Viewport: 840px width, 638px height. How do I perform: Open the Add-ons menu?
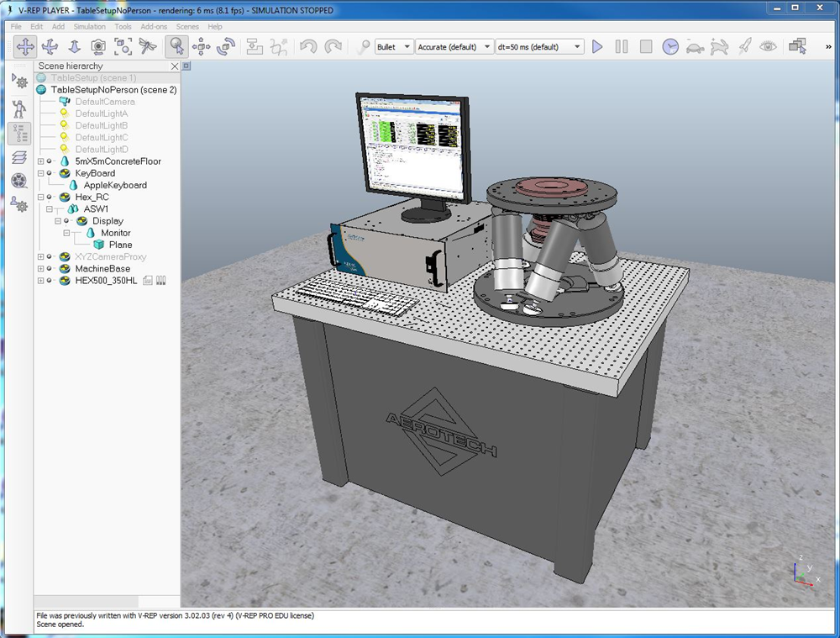(x=154, y=26)
